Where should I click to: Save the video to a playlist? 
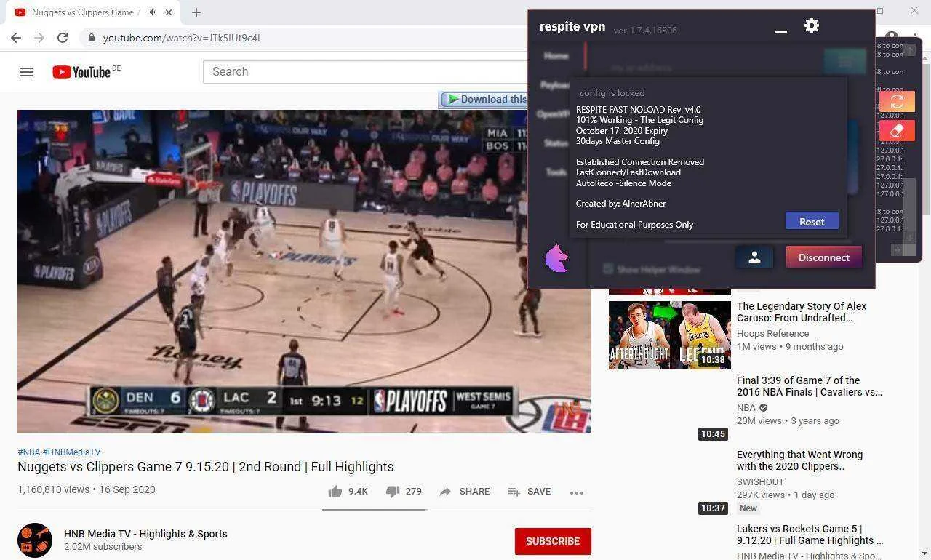pos(529,492)
